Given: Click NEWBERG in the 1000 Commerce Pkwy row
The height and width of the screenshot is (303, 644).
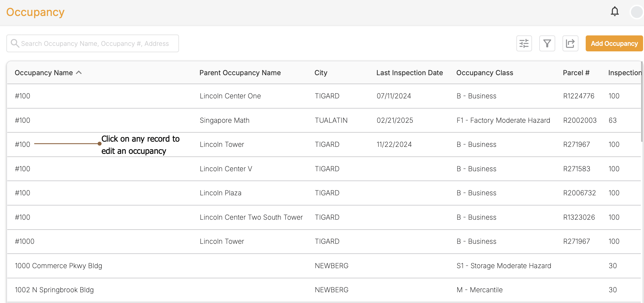Looking at the screenshot, I should pyautogui.click(x=332, y=266).
